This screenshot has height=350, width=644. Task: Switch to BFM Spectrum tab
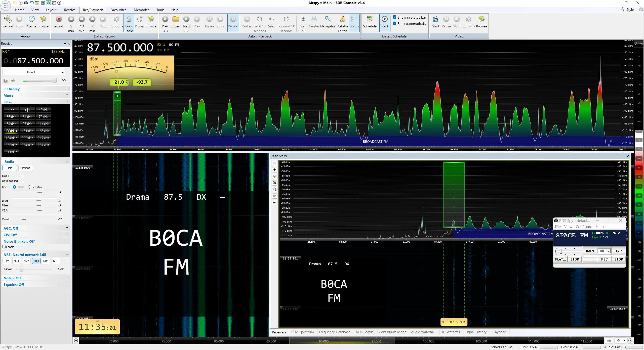[x=302, y=332]
